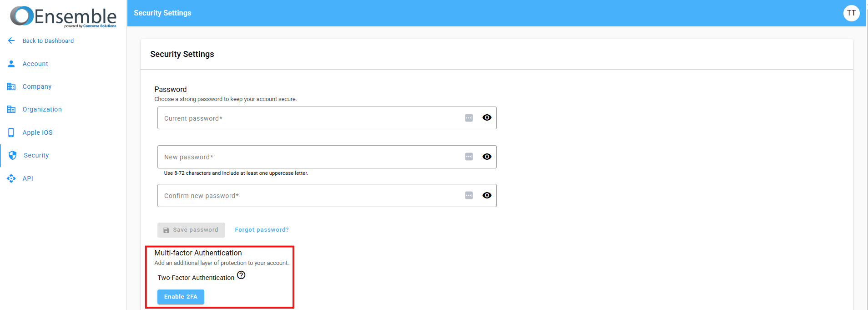868x310 pixels.
Task: Focus the Confirm new password field
Action: 327,195
